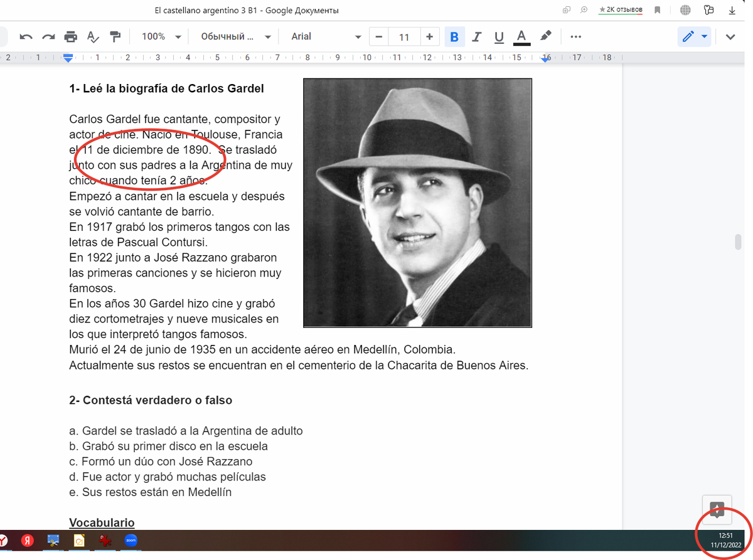Click the reader/zoom icon beside the reviews badge
The image size is (753, 560).
584,9
